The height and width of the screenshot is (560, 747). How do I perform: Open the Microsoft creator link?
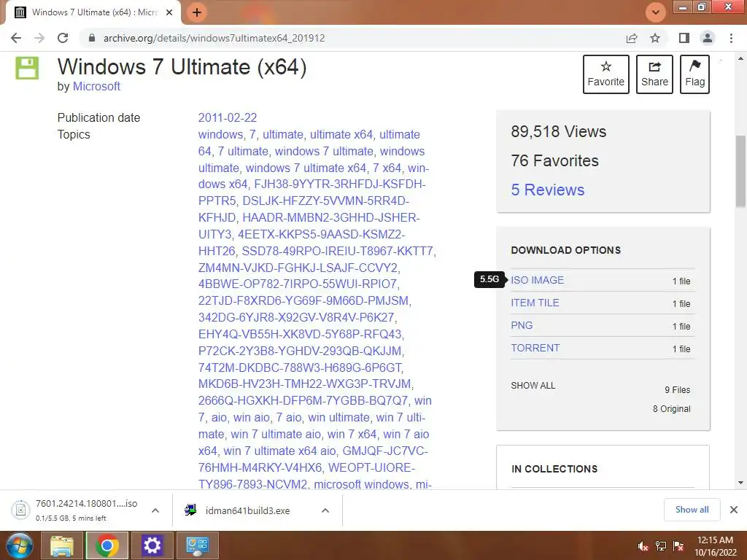96,86
